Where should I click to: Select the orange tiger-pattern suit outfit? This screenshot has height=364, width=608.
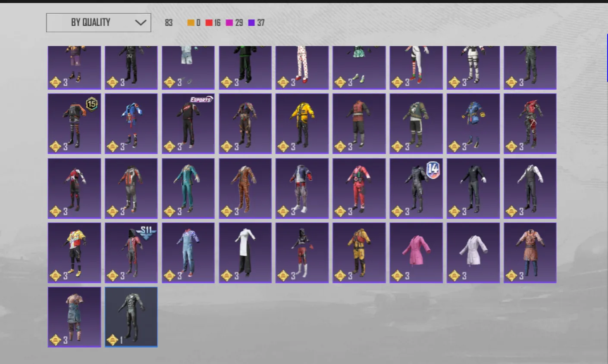(245, 188)
